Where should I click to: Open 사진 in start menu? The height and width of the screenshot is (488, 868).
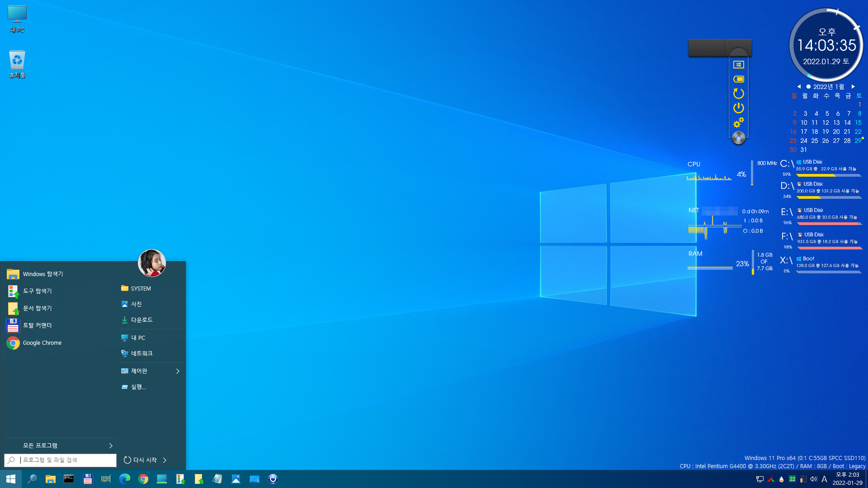point(151,304)
